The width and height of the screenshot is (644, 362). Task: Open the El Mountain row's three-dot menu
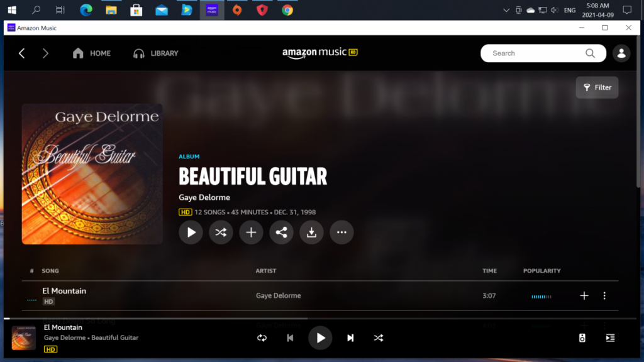(604, 295)
